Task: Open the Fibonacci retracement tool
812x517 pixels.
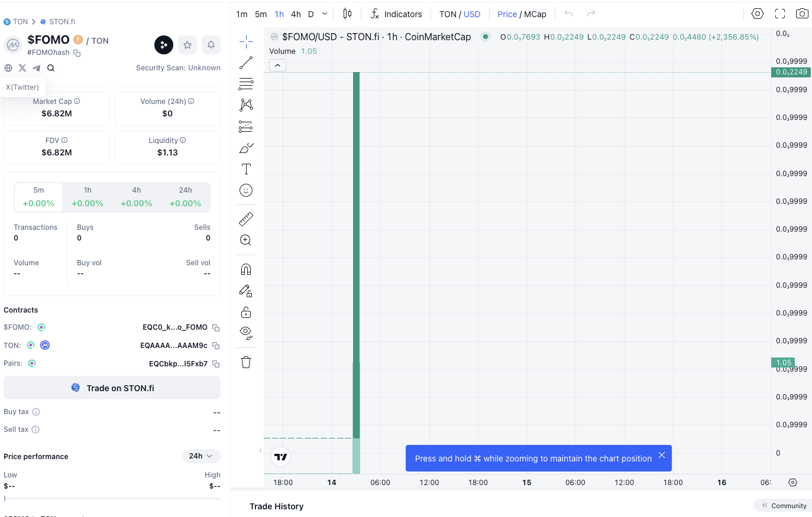Action: (246, 83)
